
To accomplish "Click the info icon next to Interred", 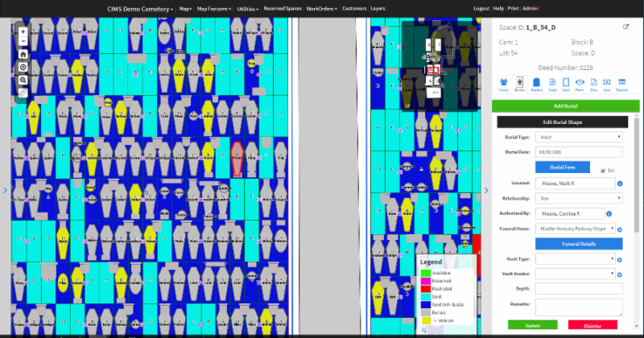I will click(x=619, y=183).
